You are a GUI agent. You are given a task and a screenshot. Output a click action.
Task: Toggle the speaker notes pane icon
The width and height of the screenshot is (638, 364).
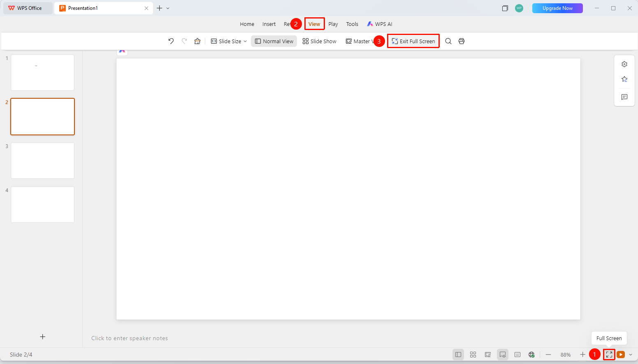click(x=517, y=355)
